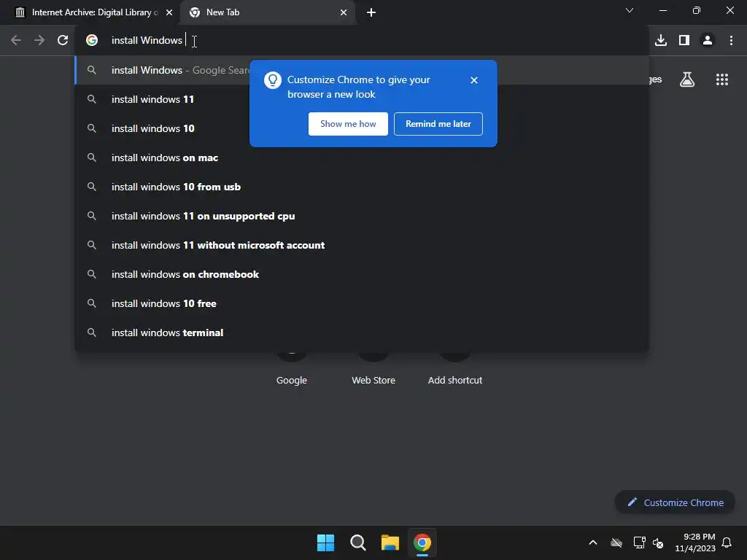The width and height of the screenshot is (747, 560).
Task: Click the browser forward arrow
Action: (x=39, y=40)
